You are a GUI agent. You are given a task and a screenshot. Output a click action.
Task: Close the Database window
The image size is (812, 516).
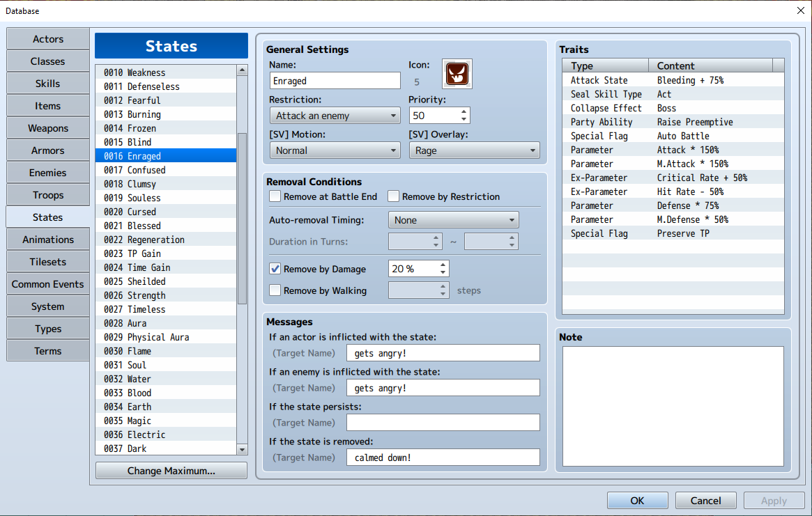[800, 10]
